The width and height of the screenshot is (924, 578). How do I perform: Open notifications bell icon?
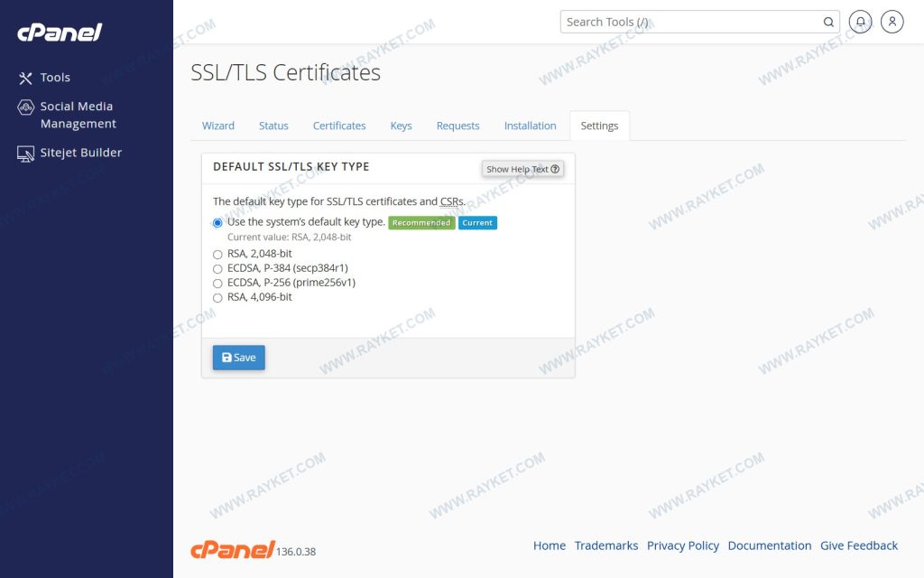tap(860, 22)
